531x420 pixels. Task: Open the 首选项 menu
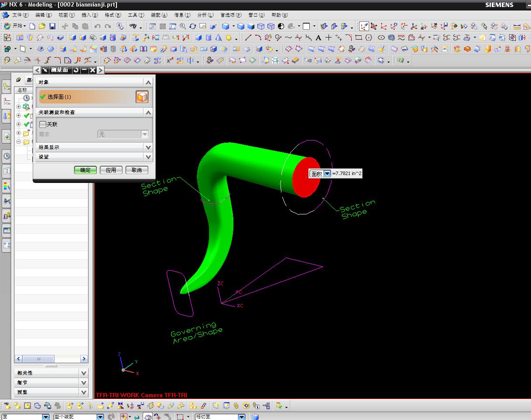pos(231,15)
